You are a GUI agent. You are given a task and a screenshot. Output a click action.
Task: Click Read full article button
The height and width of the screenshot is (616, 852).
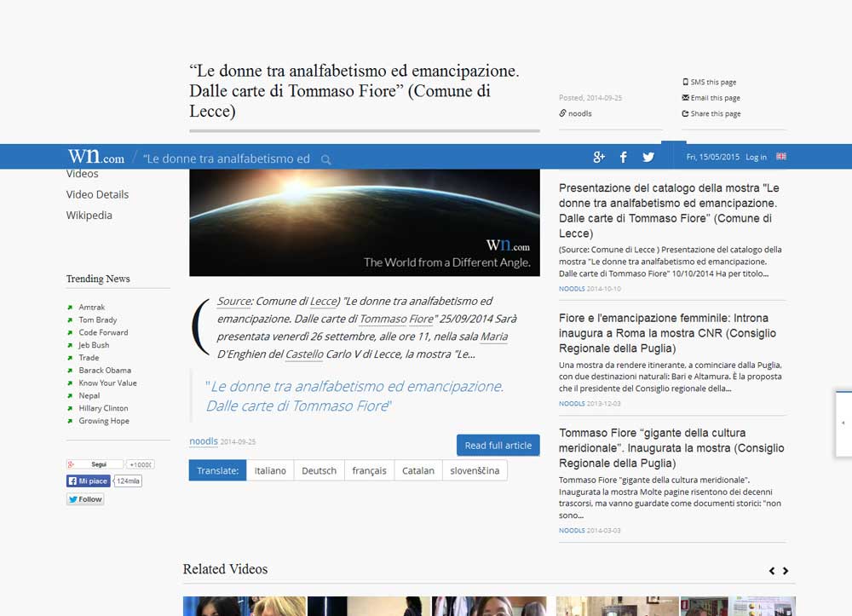[498, 446]
